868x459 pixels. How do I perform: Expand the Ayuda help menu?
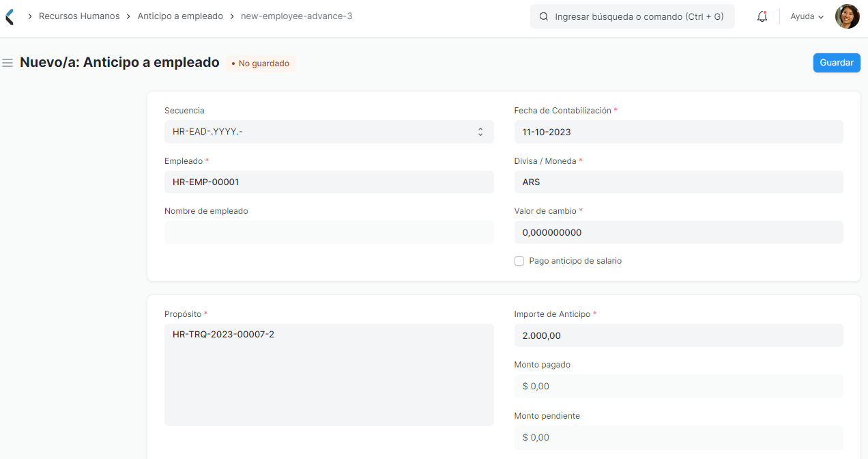[x=807, y=16]
